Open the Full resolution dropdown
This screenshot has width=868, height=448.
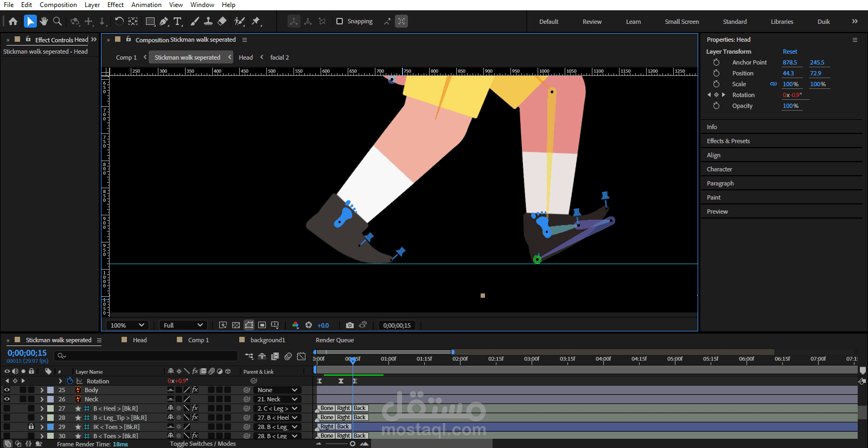click(183, 325)
